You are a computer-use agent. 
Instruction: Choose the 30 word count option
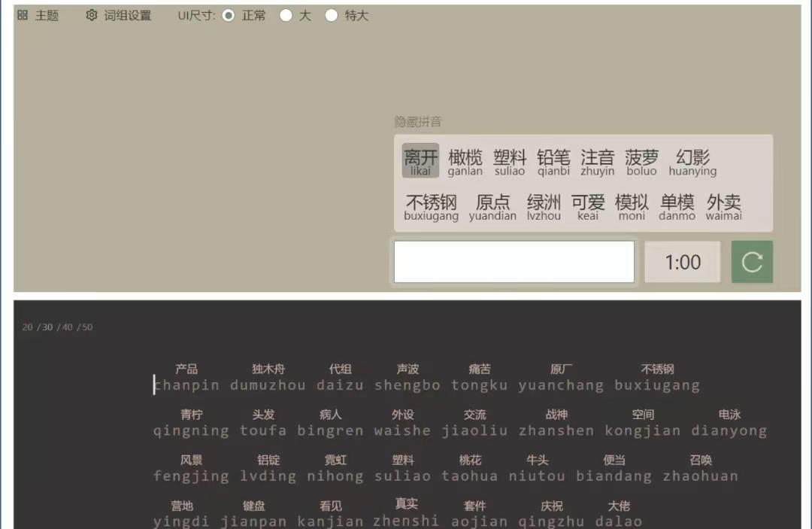(x=47, y=327)
